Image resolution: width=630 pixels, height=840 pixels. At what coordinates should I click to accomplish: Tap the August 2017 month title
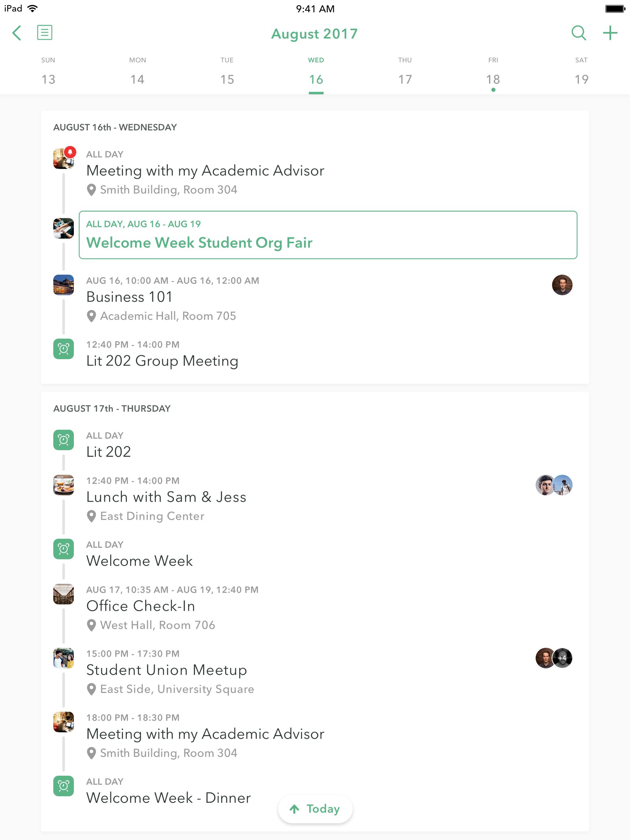click(315, 34)
